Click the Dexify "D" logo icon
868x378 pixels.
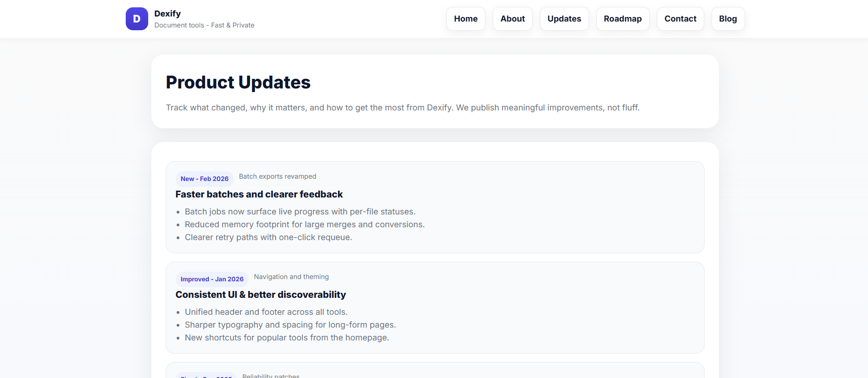click(136, 18)
